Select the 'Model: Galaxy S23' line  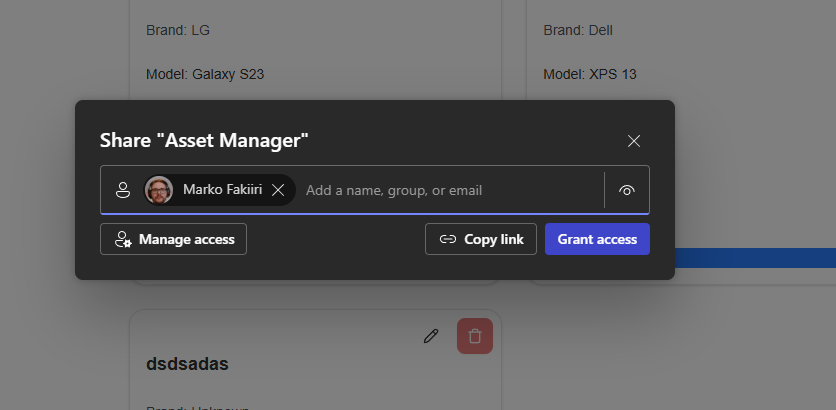point(198,74)
